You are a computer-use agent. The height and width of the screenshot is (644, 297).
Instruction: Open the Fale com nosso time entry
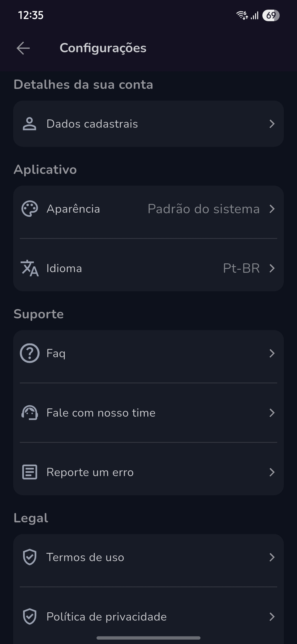point(101,413)
